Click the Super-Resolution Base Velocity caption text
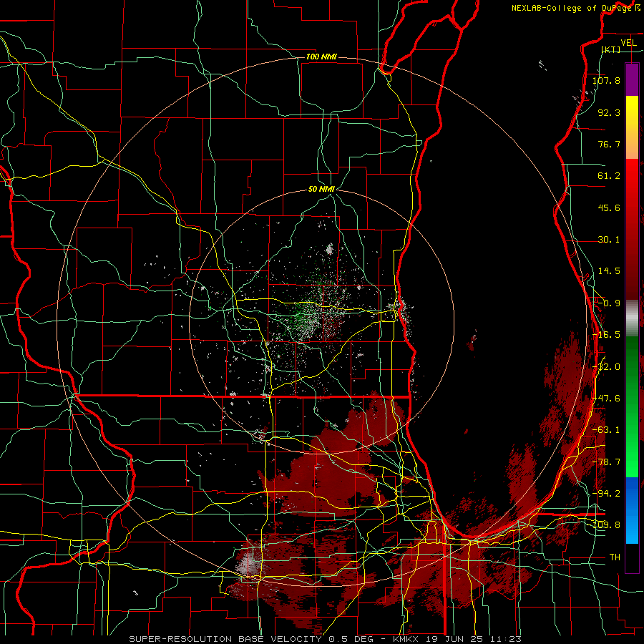Image resolution: width=644 pixels, height=644 pixels. coord(325,639)
